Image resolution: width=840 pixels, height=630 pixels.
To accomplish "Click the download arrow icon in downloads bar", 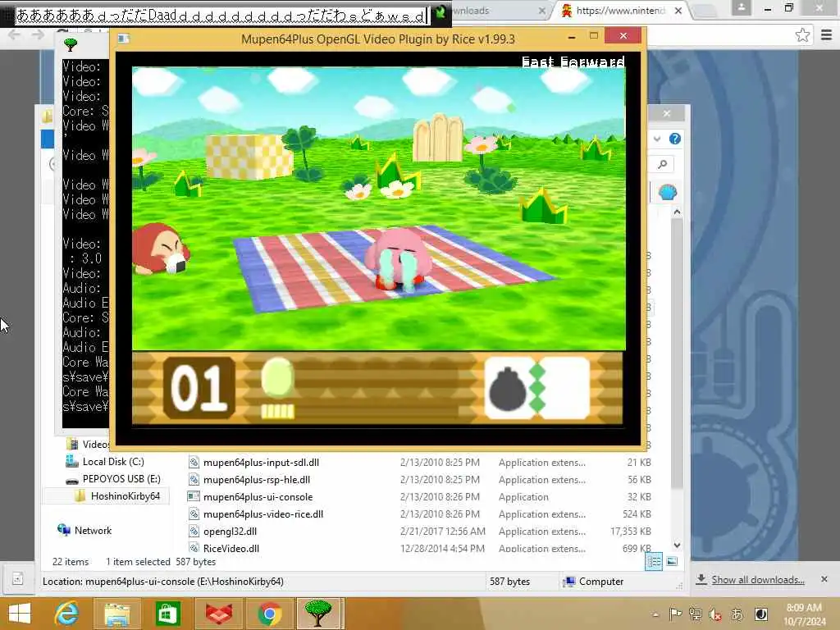I will [701, 579].
